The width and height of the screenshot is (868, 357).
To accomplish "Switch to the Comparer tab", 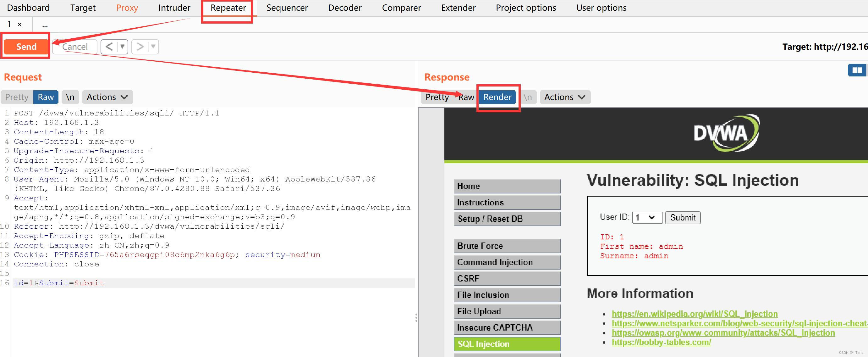I will [401, 8].
